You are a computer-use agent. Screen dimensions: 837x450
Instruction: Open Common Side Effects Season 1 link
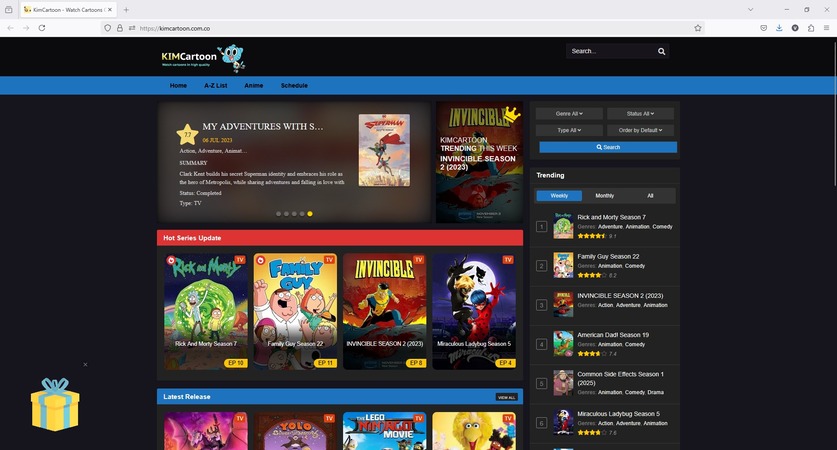620,378
